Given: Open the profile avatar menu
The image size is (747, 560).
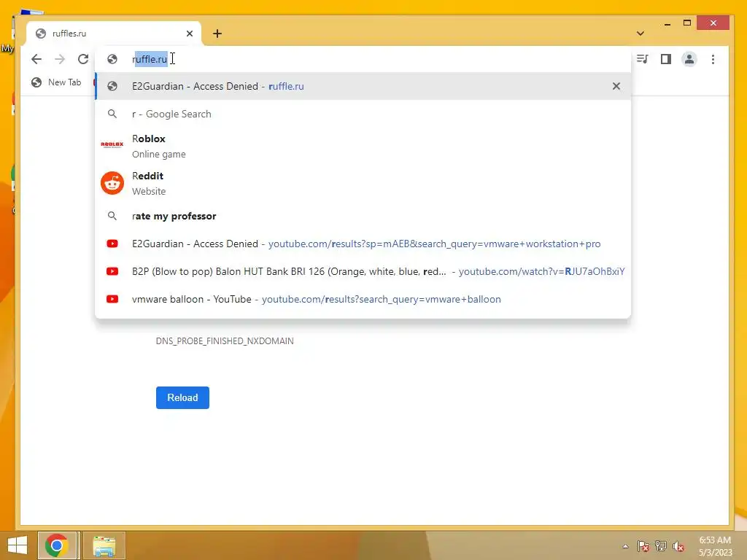Looking at the screenshot, I should pyautogui.click(x=689, y=59).
